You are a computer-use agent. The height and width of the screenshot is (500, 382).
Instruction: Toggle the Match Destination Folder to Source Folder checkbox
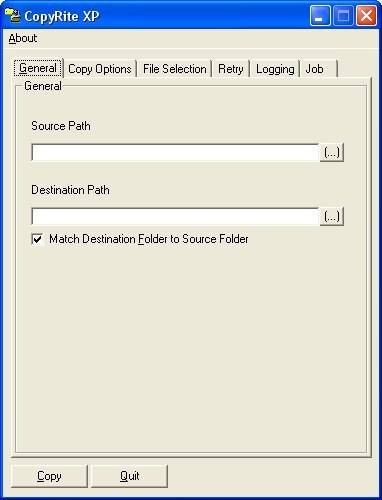click(x=38, y=239)
